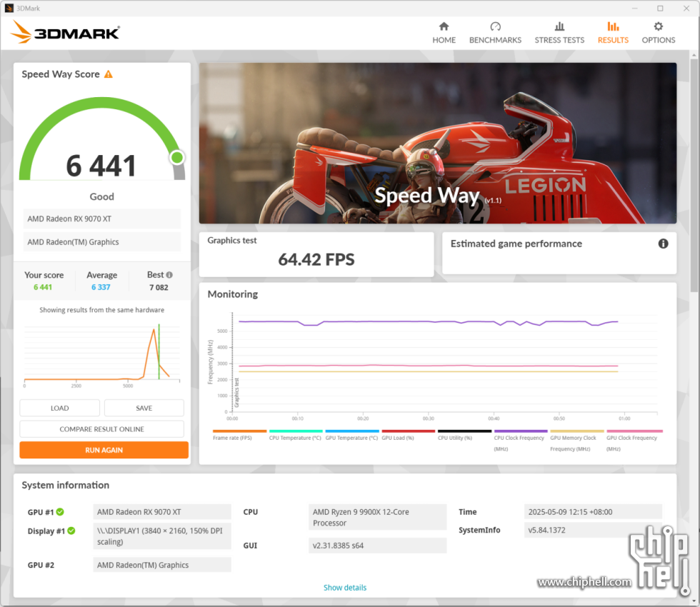
Task: Click the green check icon next to Display #1
Action: (71, 531)
